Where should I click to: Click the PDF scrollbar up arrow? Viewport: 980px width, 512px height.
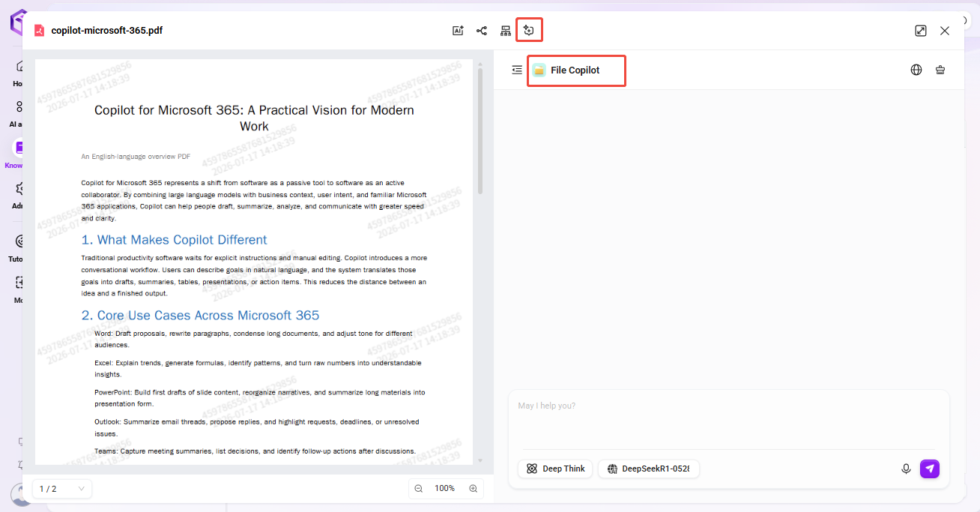point(480,64)
